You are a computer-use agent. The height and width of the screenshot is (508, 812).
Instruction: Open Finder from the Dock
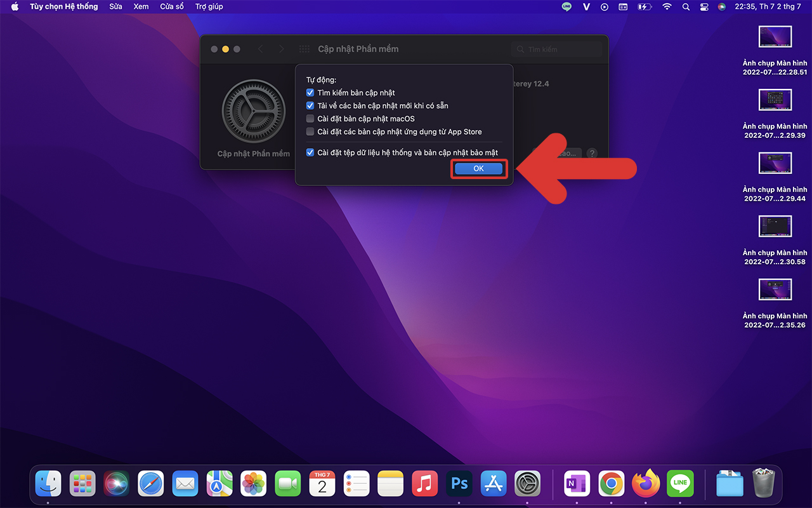pyautogui.click(x=48, y=483)
